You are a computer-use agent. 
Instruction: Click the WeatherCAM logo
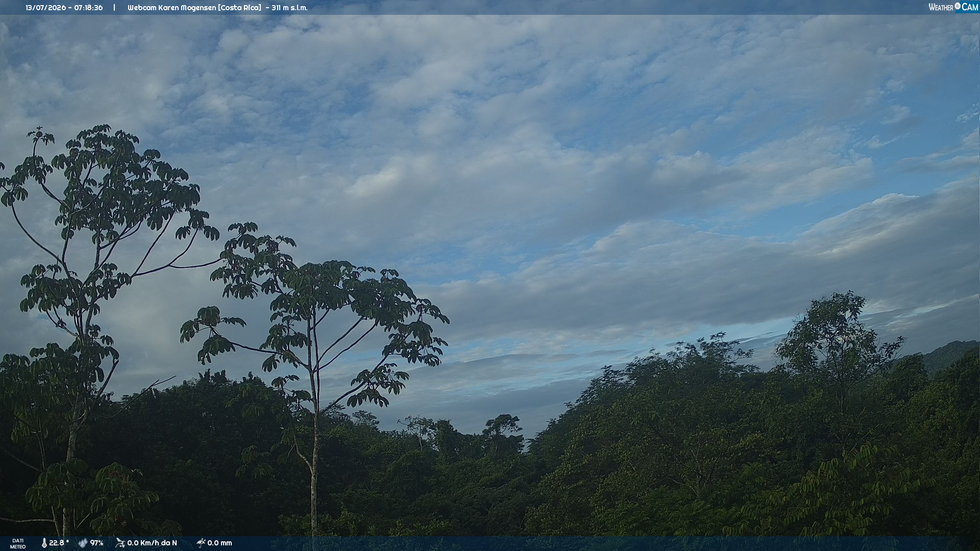[953, 7]
